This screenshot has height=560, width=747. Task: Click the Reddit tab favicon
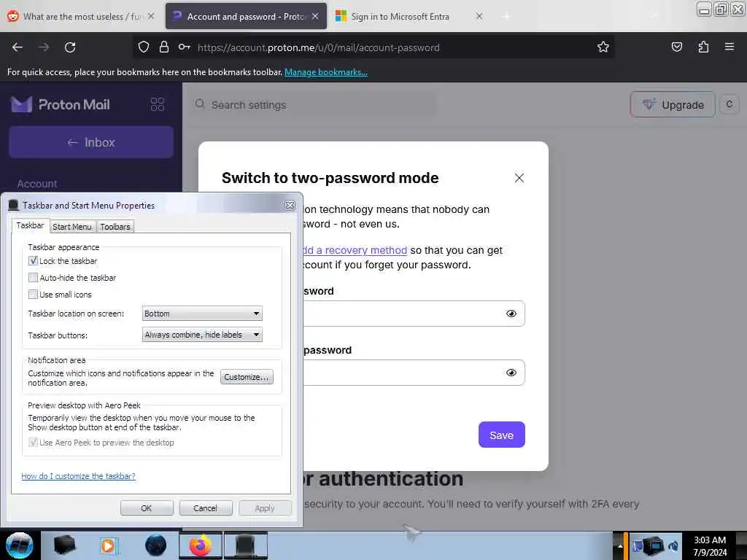click(x=13, y=16)
